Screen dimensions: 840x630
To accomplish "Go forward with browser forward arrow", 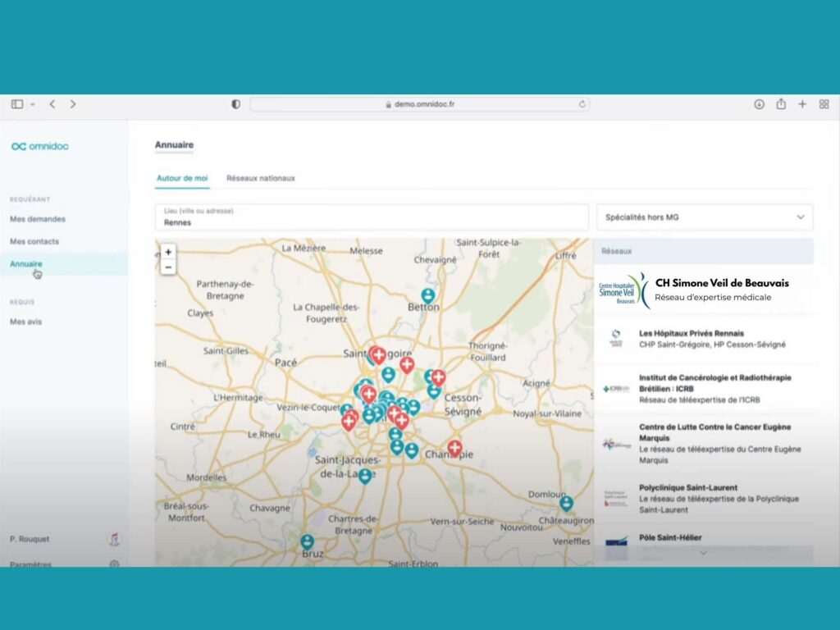I will (x=73, y=104).
